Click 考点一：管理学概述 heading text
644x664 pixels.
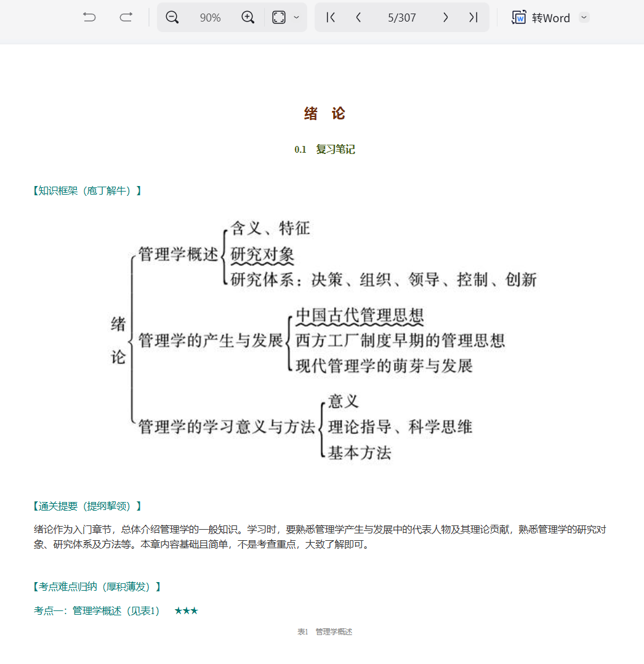click(x=97, y=611)
